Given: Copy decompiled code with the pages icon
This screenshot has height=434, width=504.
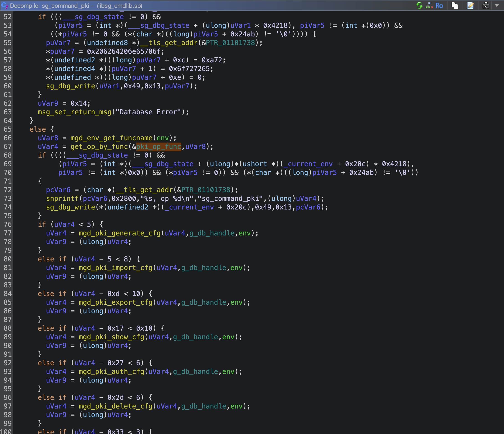Looking at the screenshot, I should (455, 5).
